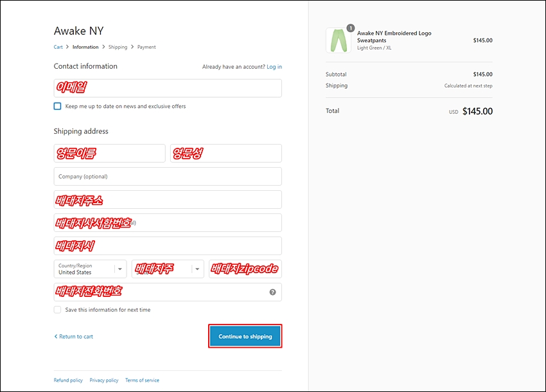
Task: Click Continue to shipping button
Action: click(x=245, y=336)
